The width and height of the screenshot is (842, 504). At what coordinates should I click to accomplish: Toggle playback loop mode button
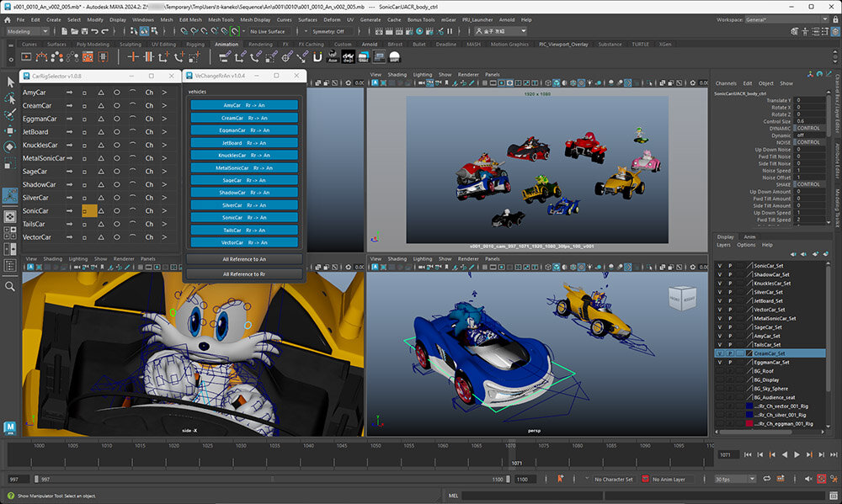(x=767, y=479)
